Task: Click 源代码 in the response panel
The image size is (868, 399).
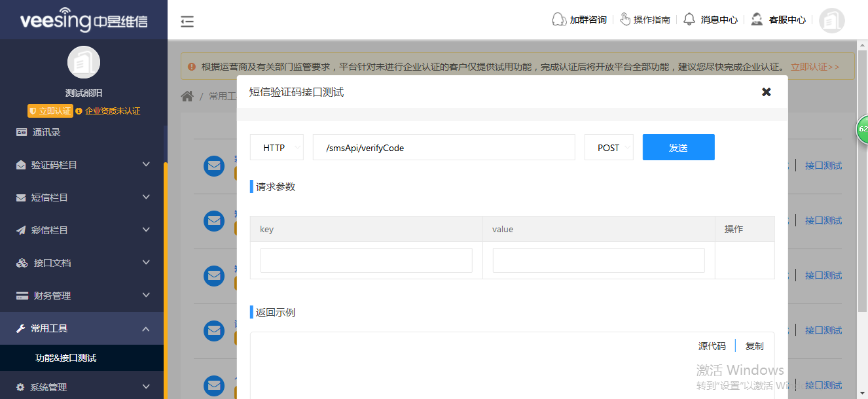Action: [712, 346]
